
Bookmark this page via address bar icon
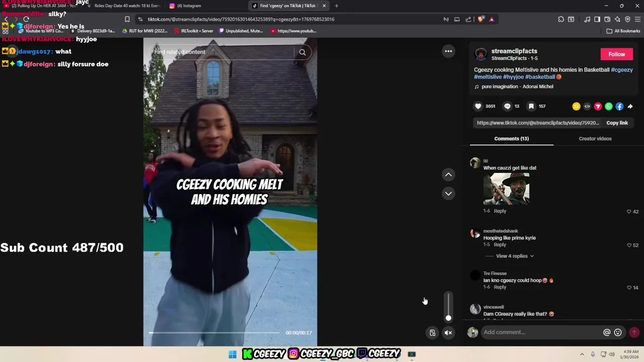(x=127, y=19)
